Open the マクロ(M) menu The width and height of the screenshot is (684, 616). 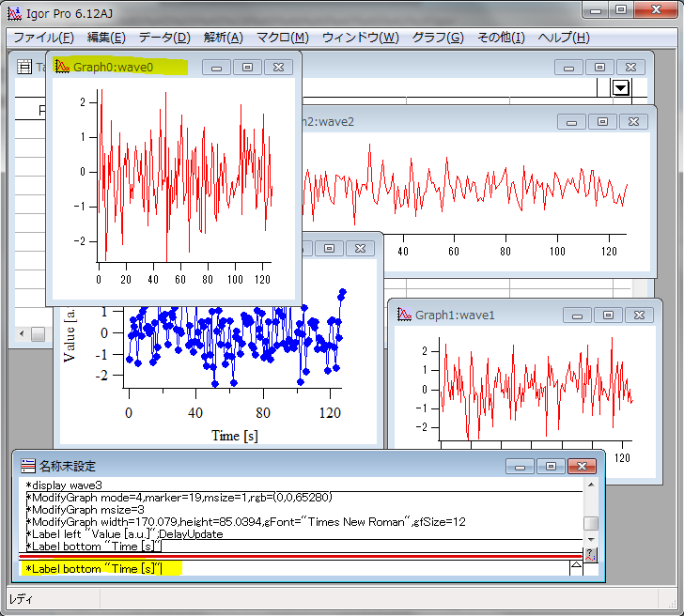point(283,38)
